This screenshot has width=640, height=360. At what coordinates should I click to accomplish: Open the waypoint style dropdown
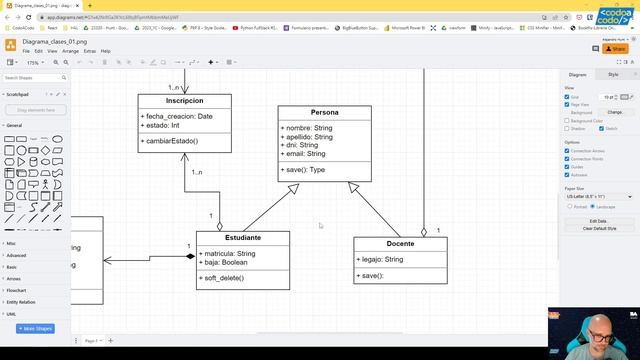pyautogui.click(x=194, y=62)
